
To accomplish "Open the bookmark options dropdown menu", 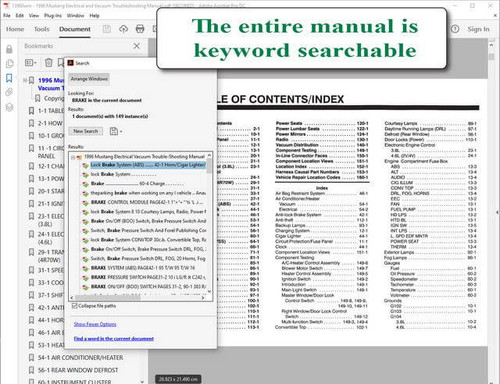I will click(x=31, y=62).
